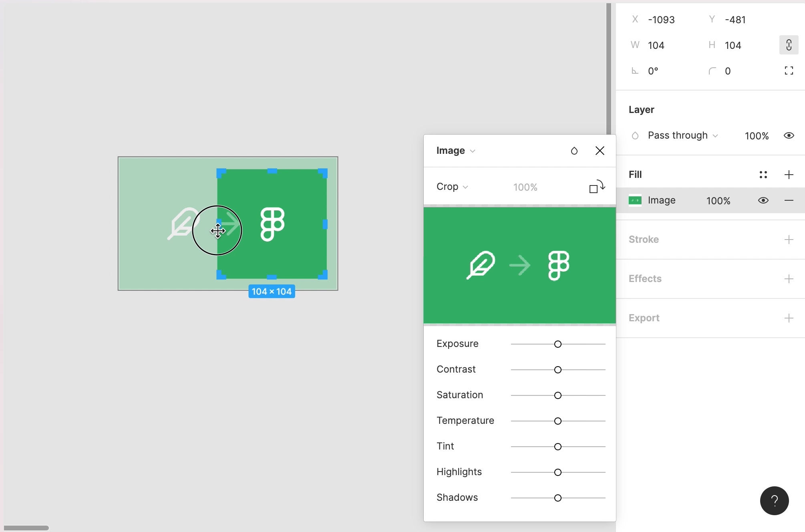This screenshot has width=805, height=532.
Task: Close the Image settings popup
Action: coord(600,151)
